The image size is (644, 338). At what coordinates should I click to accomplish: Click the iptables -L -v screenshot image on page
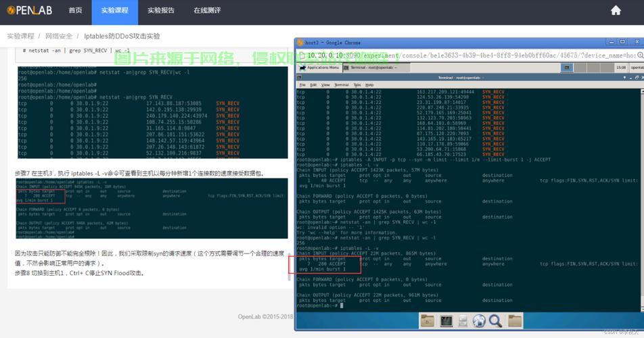152,208
